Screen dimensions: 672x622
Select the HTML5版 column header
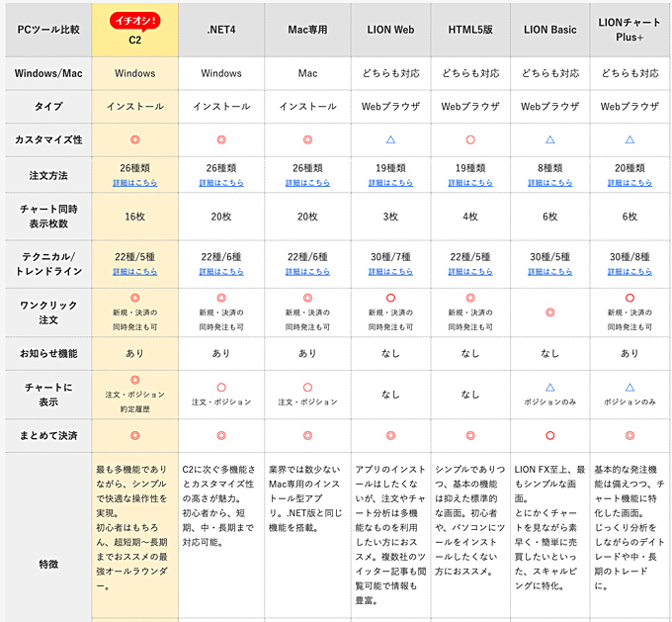click(470, 30)
